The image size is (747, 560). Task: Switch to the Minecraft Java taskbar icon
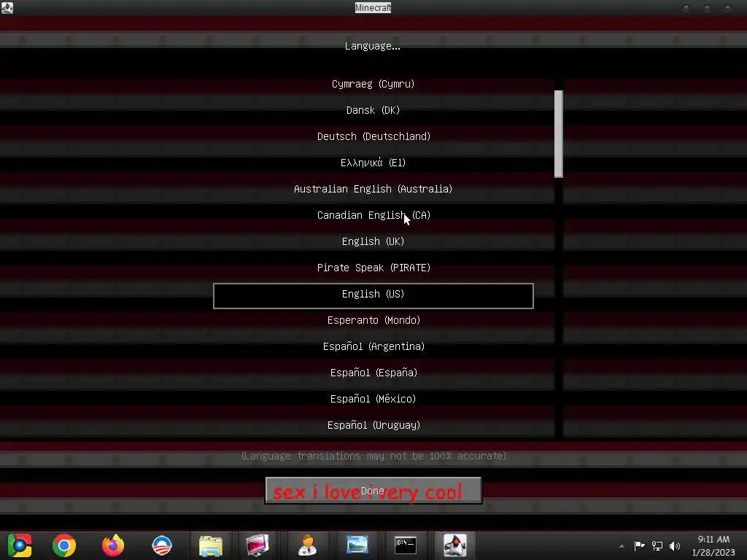click(455, 545)
